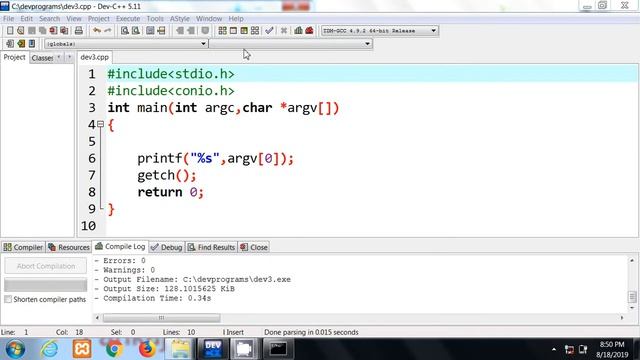The image size is (640, 360).
Task: Open the Window menu
Action: point(209,19)
